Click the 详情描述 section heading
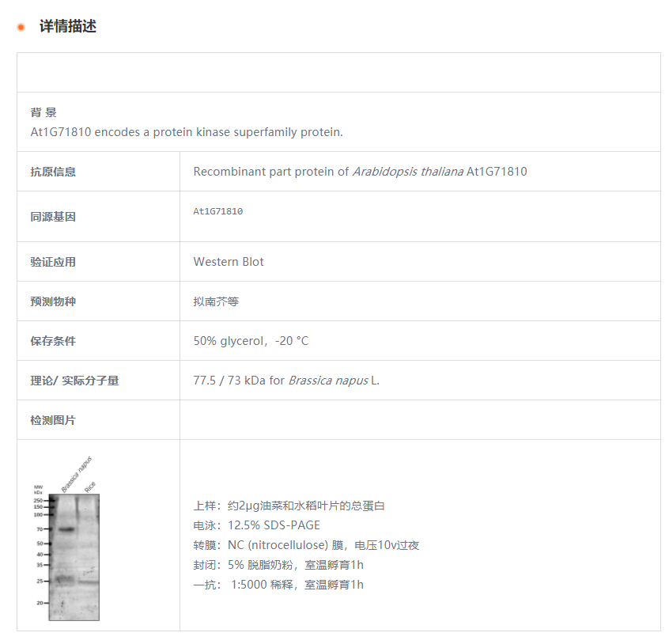This screenshot has height=644, width=669. click(x=68, y=26)
